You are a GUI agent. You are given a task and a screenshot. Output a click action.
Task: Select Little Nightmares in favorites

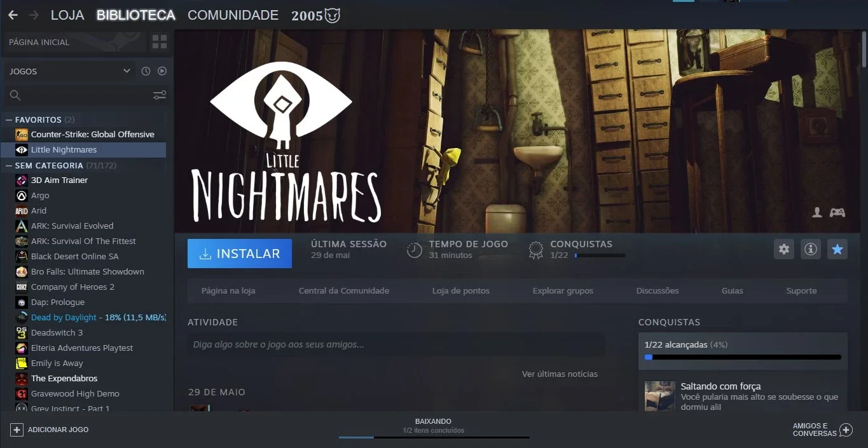(x=83, y=150)
